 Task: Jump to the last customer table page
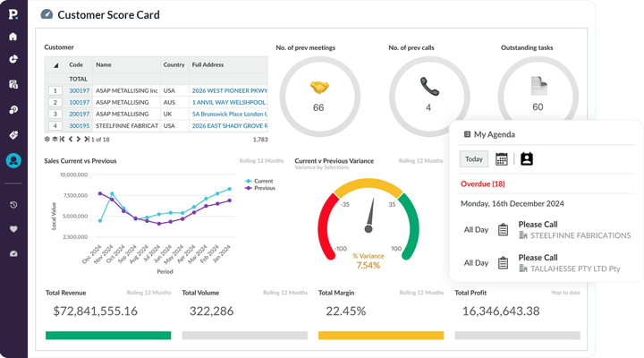click(x=87, y=140)
